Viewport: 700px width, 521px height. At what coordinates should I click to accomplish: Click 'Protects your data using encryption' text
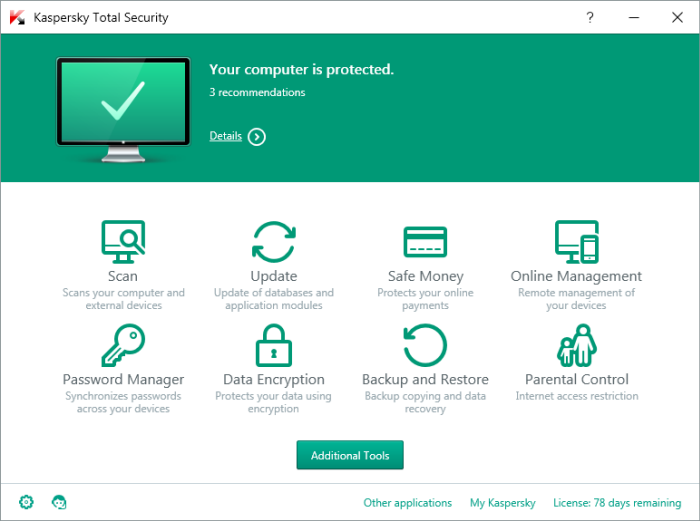[x=273, y=402]
